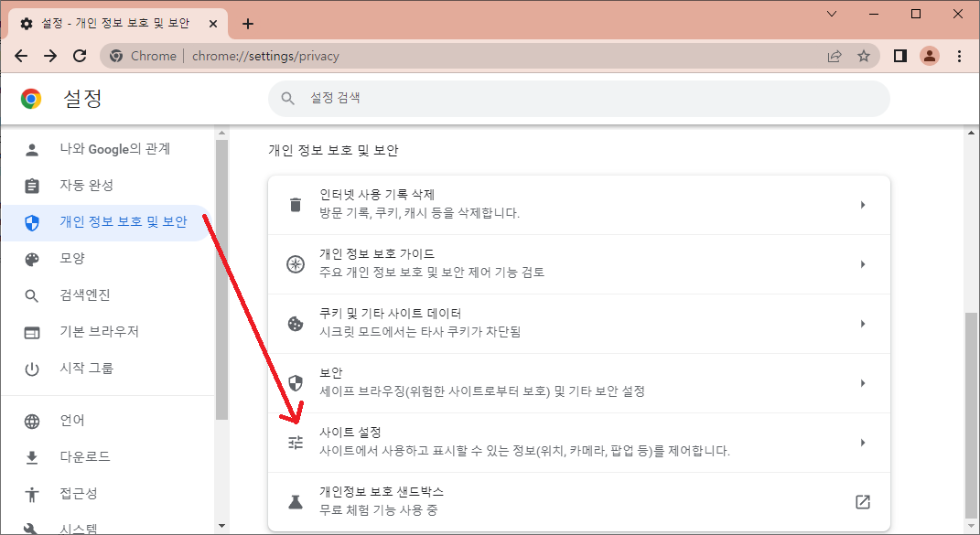Expand the 인터넷 사용 기록 삭제 row chevron
This screenshot has height=535, width=980.
pos(862,204)
